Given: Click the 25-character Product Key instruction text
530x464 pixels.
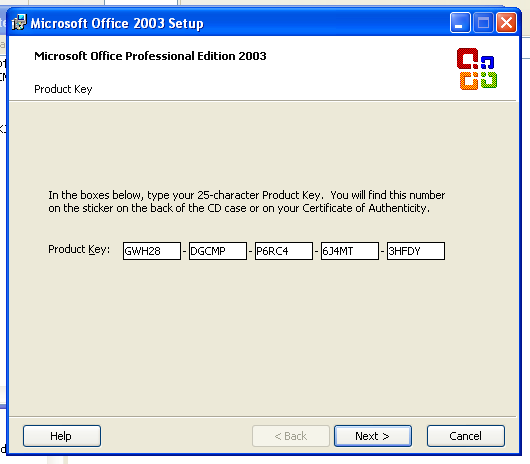Looking at the screenshot, I should [x=246, y=201].
